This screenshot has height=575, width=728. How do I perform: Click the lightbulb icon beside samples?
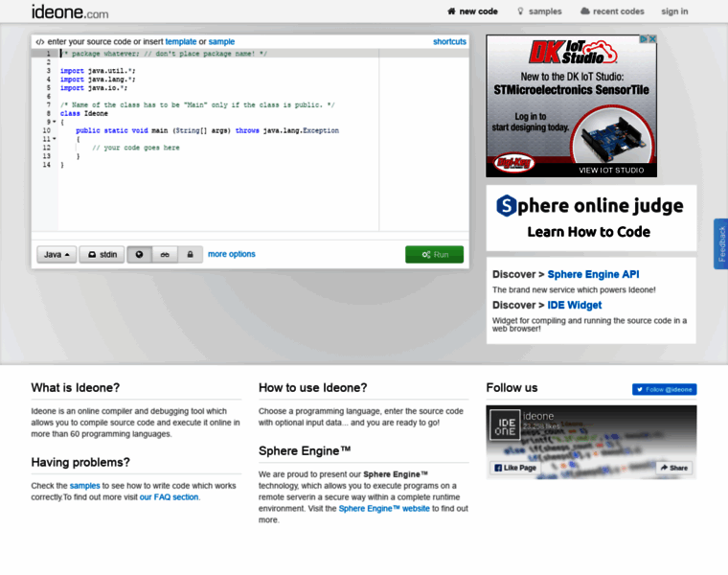coord(520,11)
